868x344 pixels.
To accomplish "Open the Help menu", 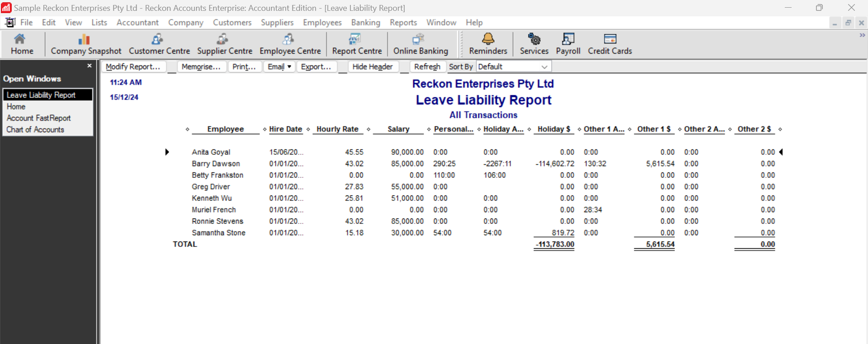I will (x=474, y=23).
